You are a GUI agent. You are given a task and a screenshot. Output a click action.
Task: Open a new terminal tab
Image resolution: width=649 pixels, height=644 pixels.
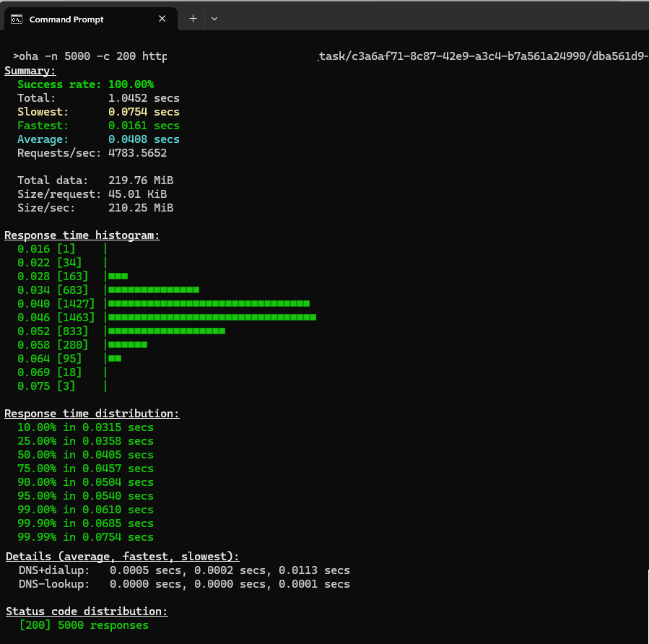pyautogui.click(x=193, y=19)
